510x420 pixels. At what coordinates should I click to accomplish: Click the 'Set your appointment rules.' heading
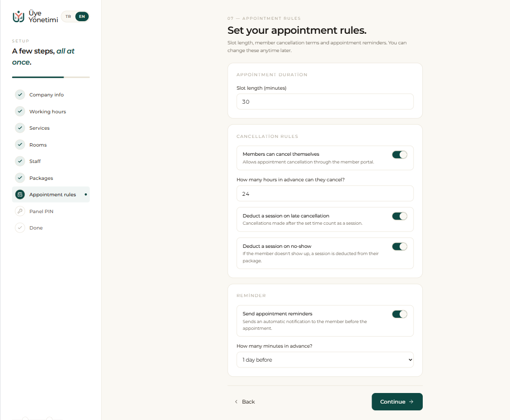point(297,30)
